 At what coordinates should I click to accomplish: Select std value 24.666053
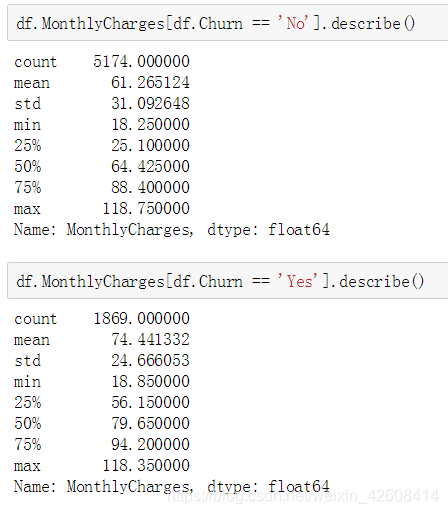pos(150,360)
